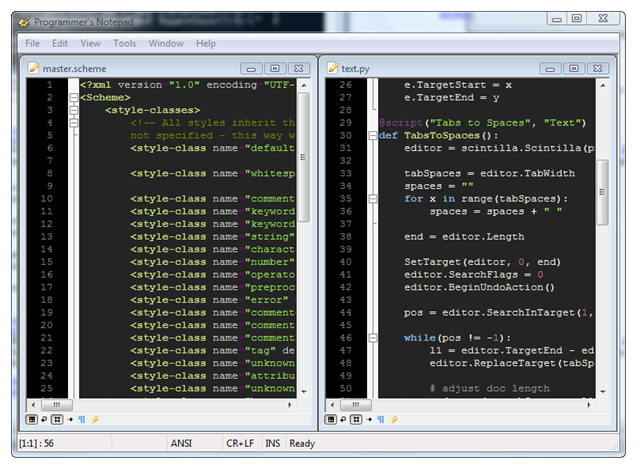Click master.scheme horizontal scrollbar thumb

(57, 405)
